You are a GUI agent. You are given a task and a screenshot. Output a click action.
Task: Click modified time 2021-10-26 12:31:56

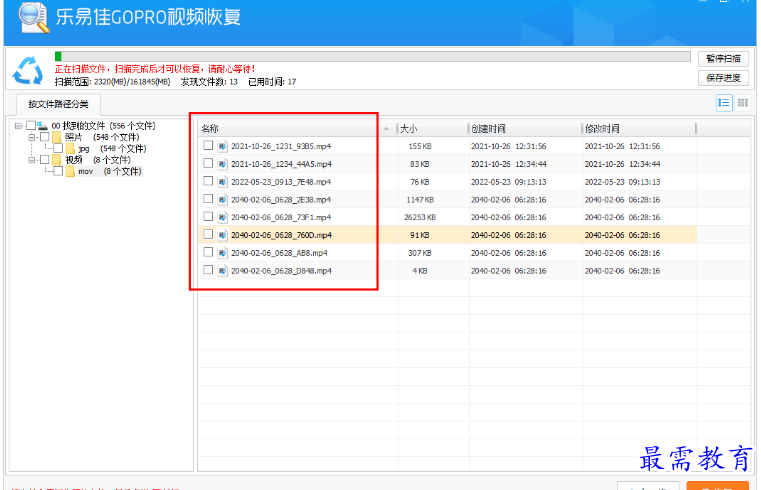click(x=622, y=146)
